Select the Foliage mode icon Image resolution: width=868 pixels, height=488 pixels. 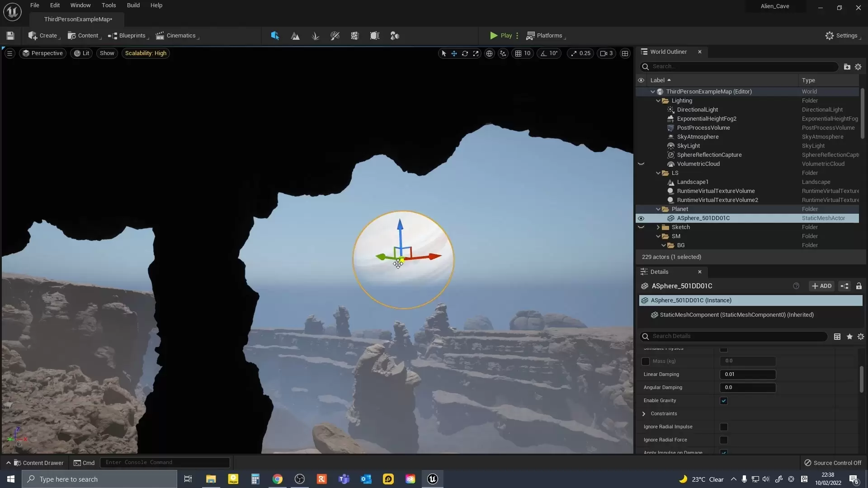point(315,36)
